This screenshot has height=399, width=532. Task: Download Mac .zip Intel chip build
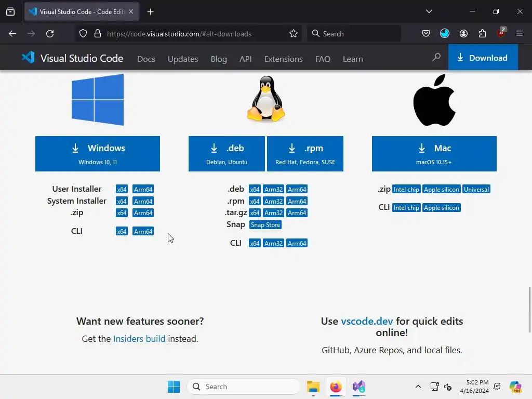(x=406, y=189)
